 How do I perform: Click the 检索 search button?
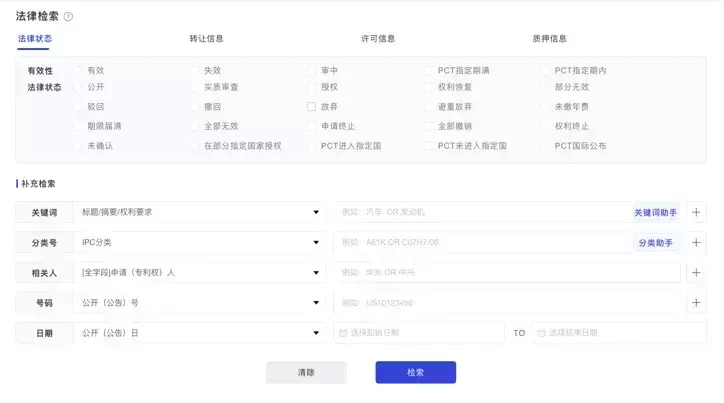415,372
